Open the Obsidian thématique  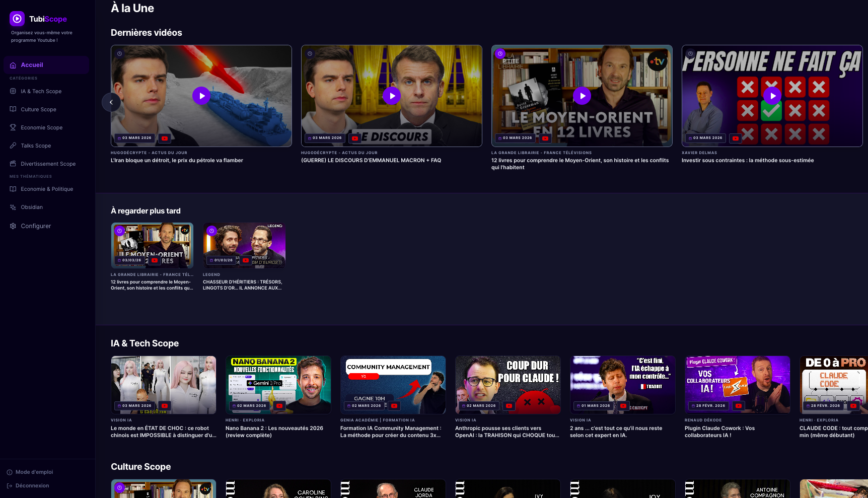coord(32,207)
